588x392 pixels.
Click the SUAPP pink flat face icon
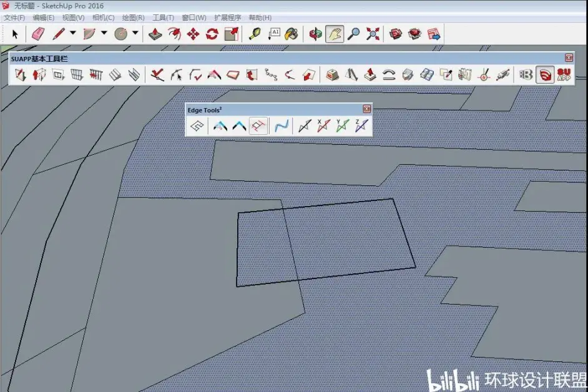click(233, 75)
